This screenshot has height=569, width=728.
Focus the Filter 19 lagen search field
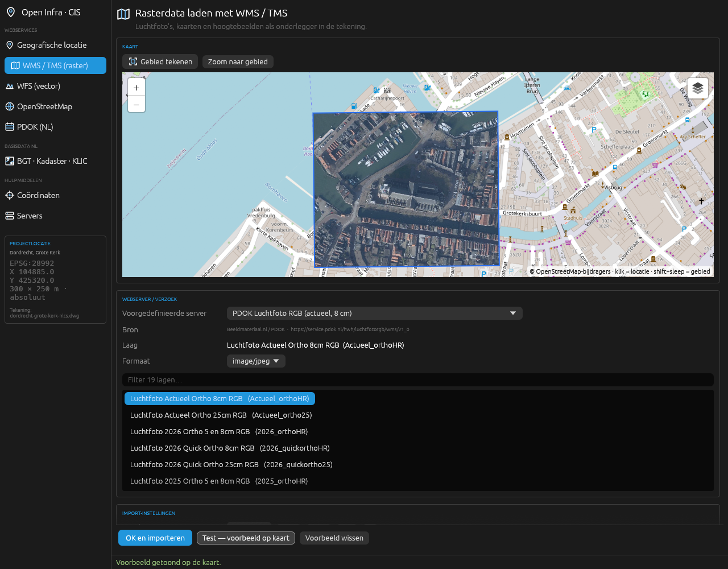click(x=418, y=380)
